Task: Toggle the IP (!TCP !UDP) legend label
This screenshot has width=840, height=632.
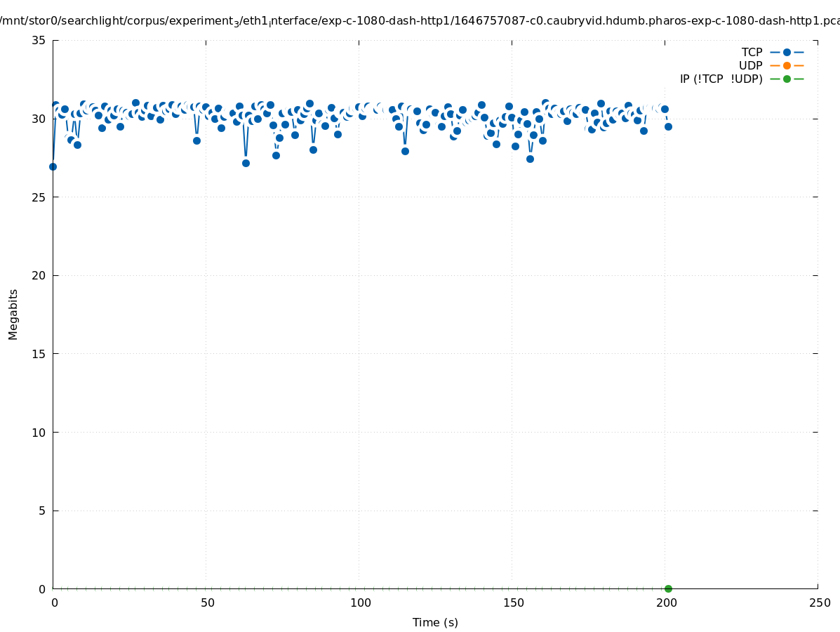Action: coord(721,79)
